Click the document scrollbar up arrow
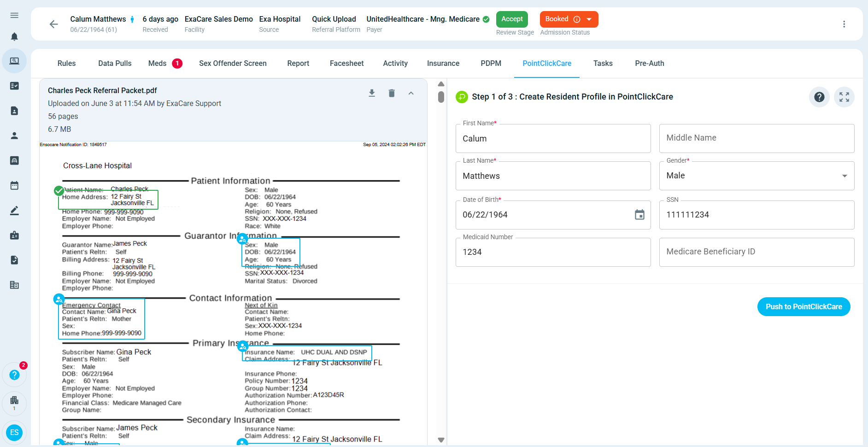 [441, 84]
